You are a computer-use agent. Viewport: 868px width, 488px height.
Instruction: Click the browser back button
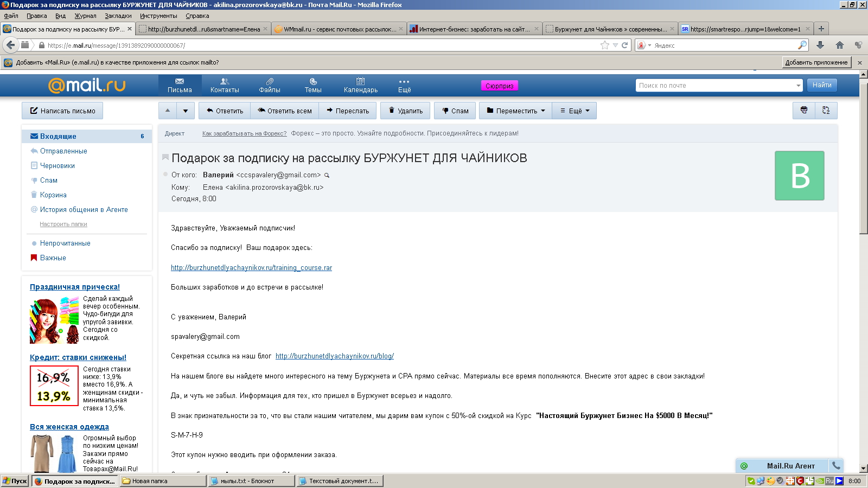(x=10, y=45)
